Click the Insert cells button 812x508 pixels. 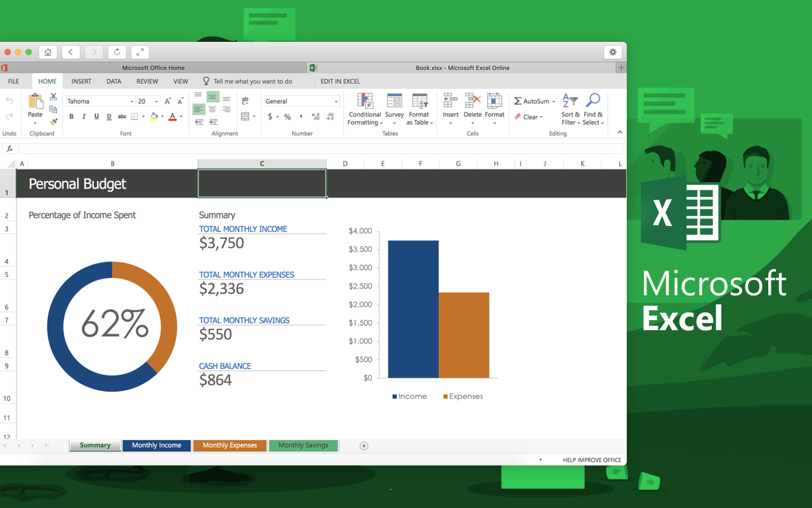(x=450, y=109)
